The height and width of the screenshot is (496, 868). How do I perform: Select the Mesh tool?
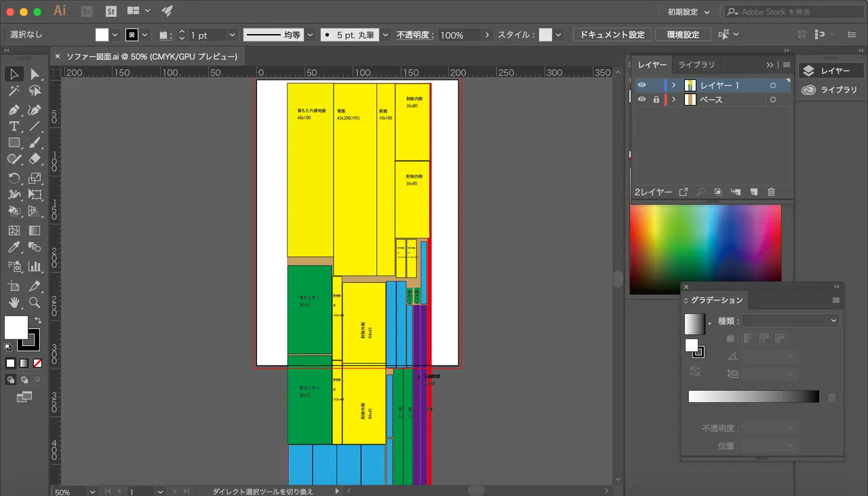tap(14, 231)
